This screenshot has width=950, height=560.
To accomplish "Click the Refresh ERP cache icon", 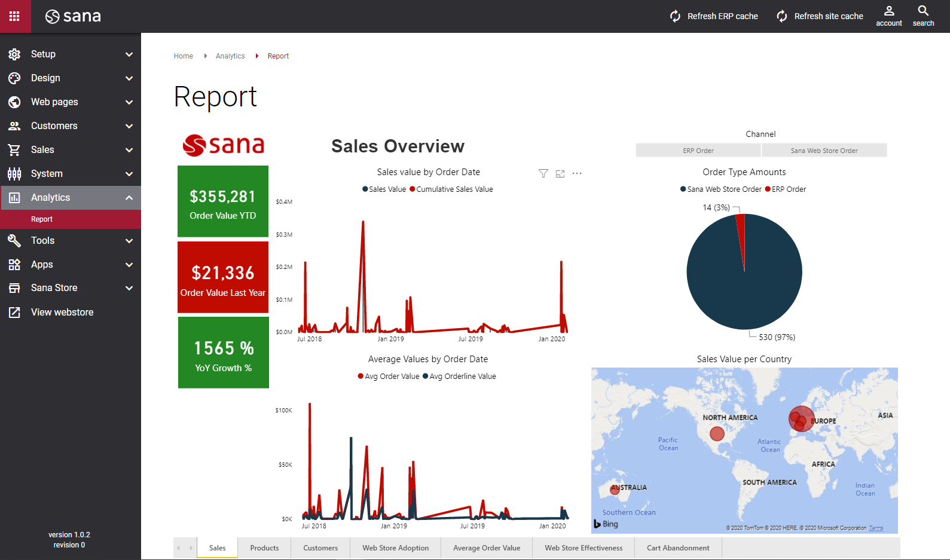I will pyautogui.click(x=675, y=16).
